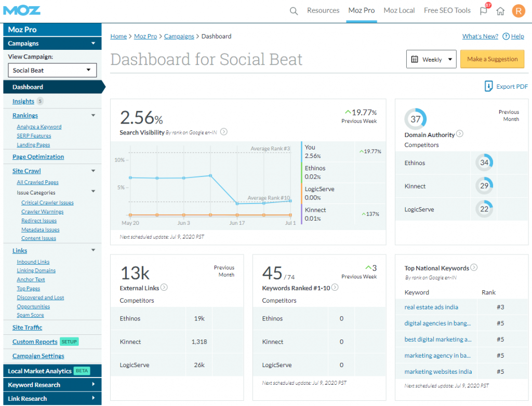
Task: Click the Insights count badge 5
Action: 40,101
